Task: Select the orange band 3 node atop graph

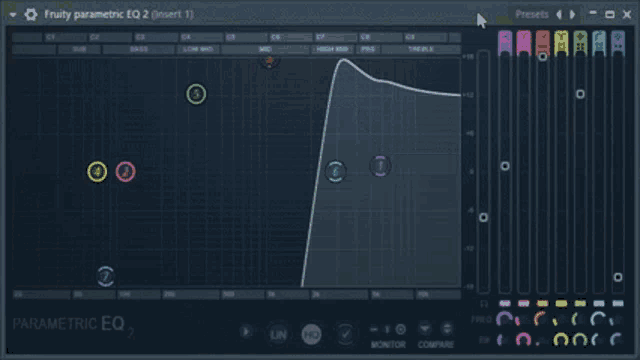Action: (x=269, y=61)
